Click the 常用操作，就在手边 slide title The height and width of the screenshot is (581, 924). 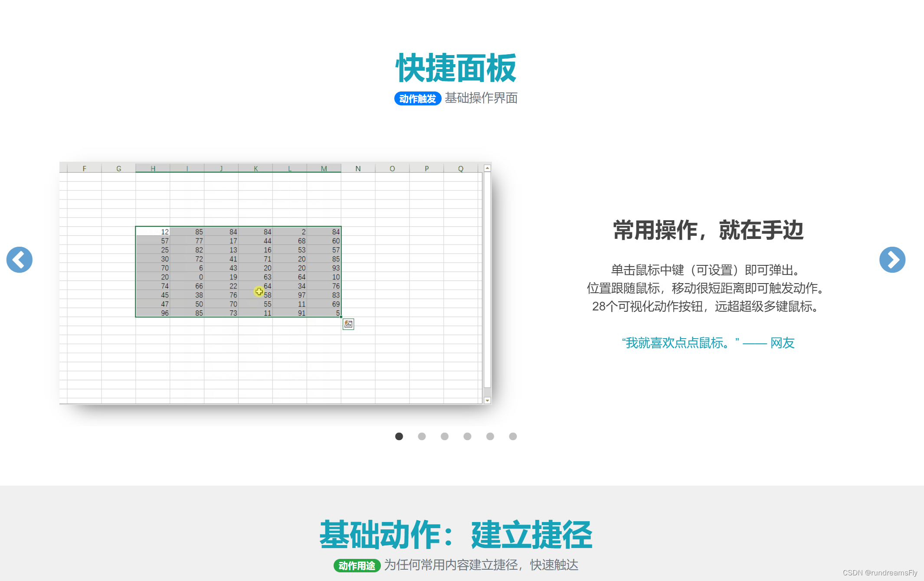(708, 230)
